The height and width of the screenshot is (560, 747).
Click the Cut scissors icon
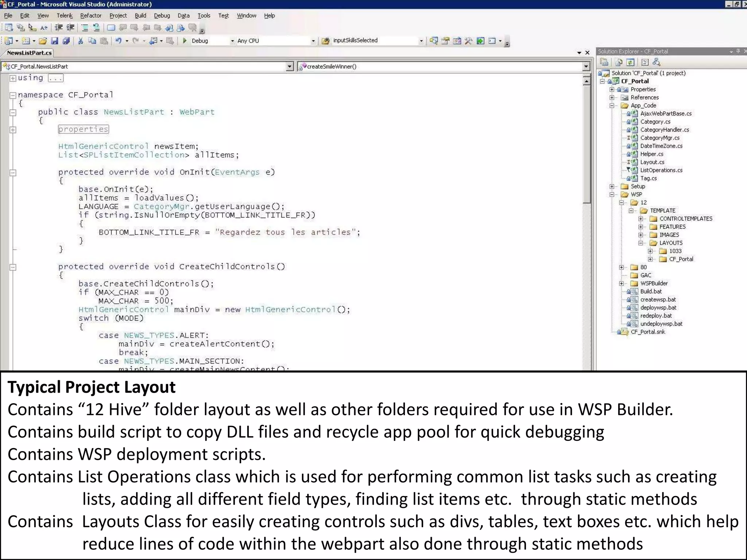pyautogui.click(x=81, y=41)
